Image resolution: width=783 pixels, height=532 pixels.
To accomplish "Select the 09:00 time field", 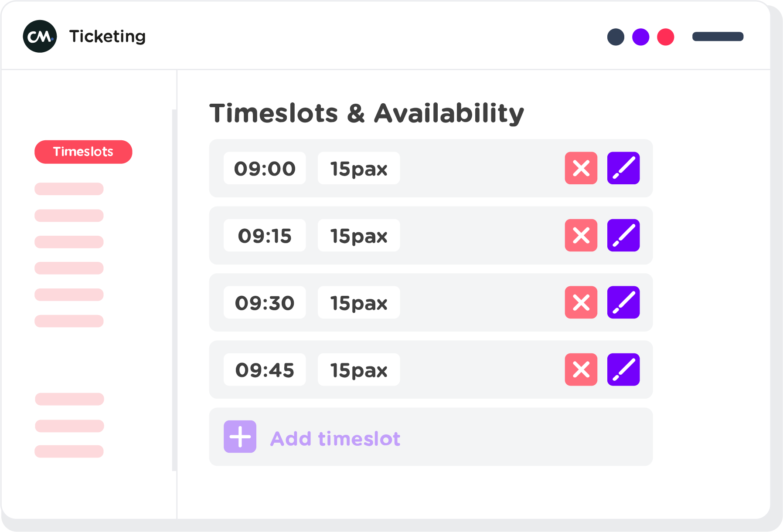I will tap(265, 168).
